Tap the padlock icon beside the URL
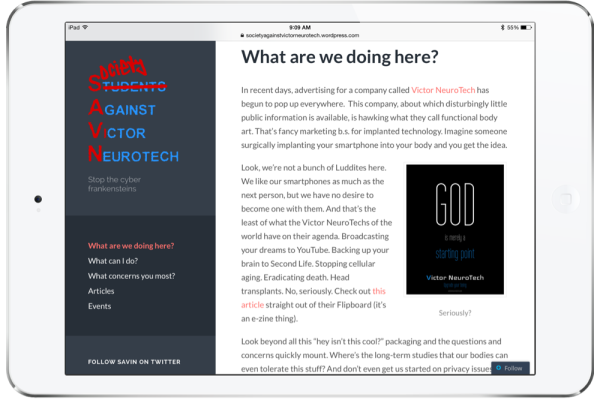The width and height of the screenshot is (600, 400). coord(242,35)
